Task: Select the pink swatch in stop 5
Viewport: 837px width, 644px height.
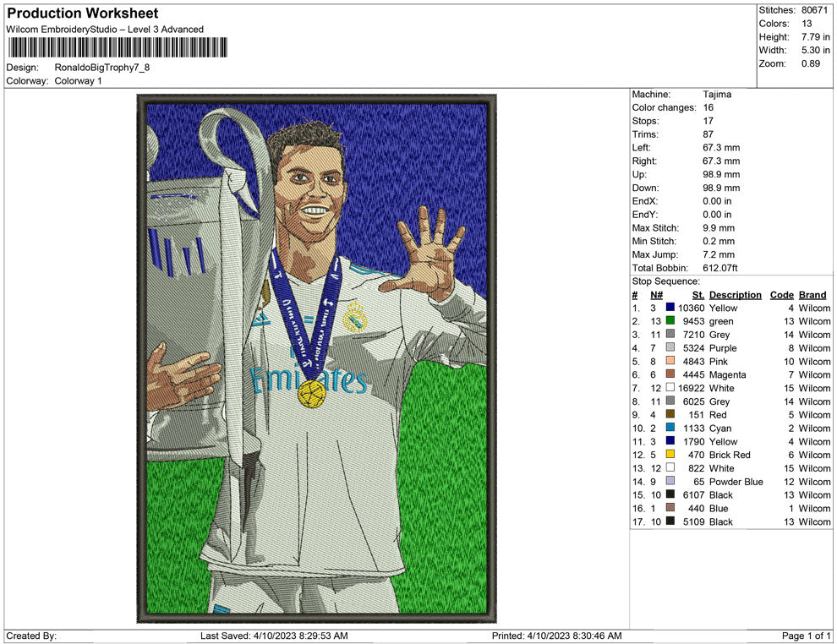Action: click(x=670, y=361)
